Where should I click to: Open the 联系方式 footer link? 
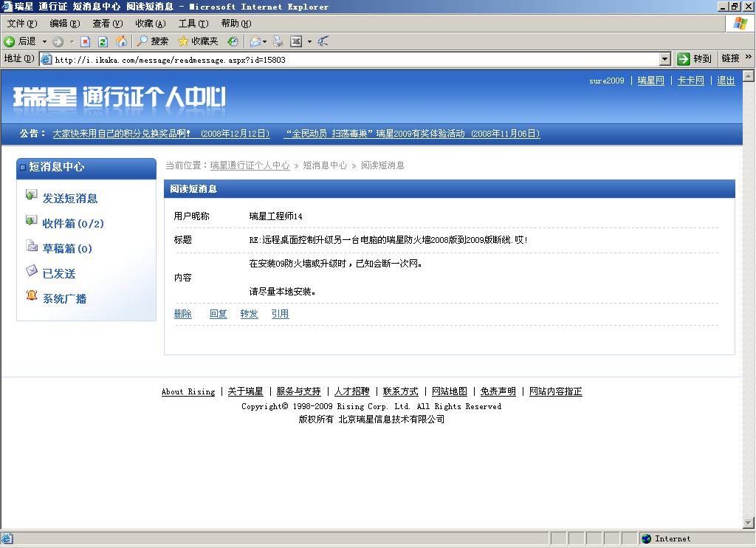(x=401, y=391)
